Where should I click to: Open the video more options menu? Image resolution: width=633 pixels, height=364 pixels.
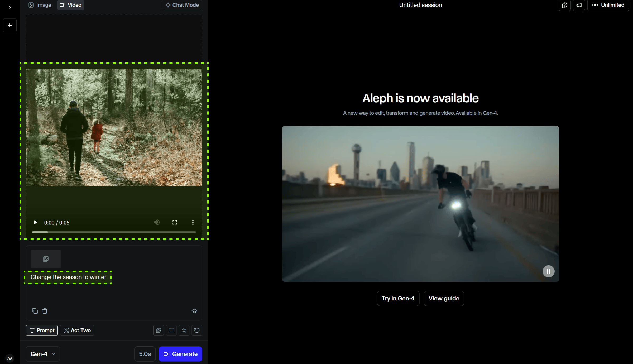coord(193,222)
